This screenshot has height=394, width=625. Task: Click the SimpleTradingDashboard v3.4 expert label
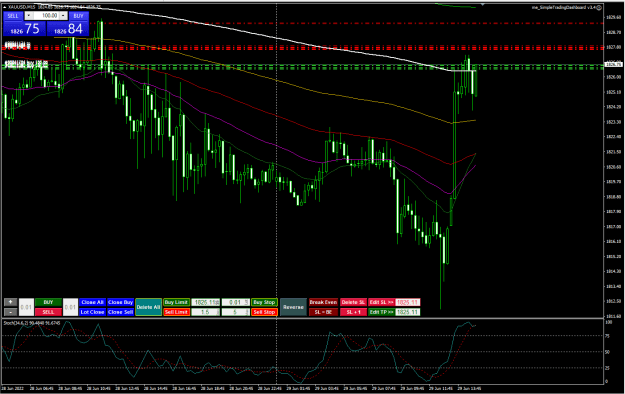pyautogui.click(x=564, y=7)
